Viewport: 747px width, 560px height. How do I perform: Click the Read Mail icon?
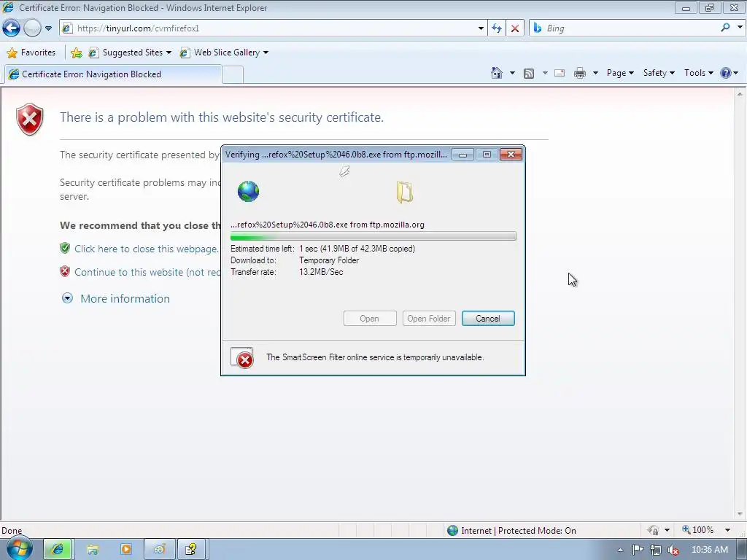coord(560,73)
